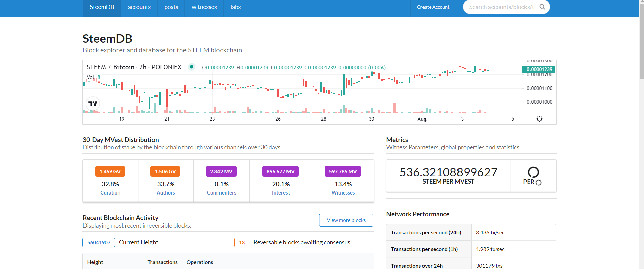Click the 1.506 GV orange badge
The width and height of the screenshot is (644, 269).
click(165, 171)
